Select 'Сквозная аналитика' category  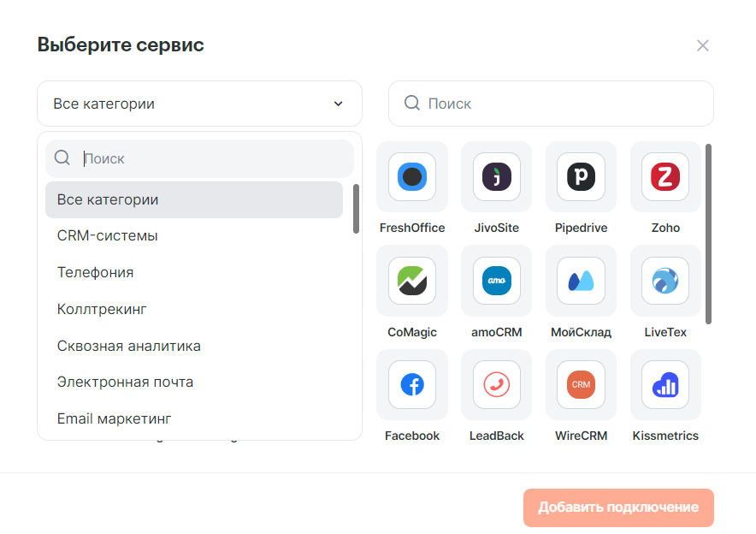(x=129, y=346)
